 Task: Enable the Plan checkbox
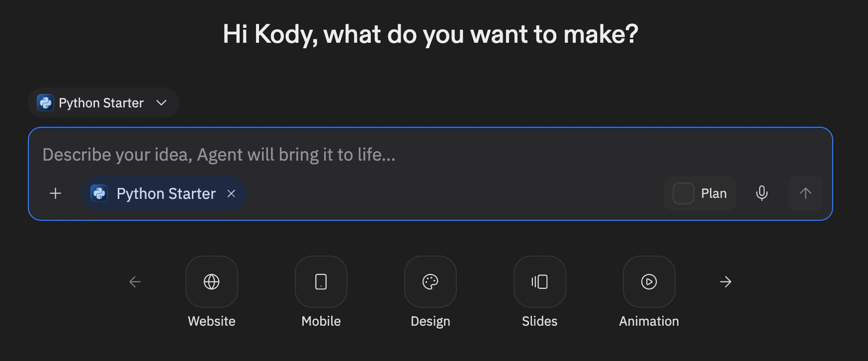pyautogui.click(x=683, y=193)
